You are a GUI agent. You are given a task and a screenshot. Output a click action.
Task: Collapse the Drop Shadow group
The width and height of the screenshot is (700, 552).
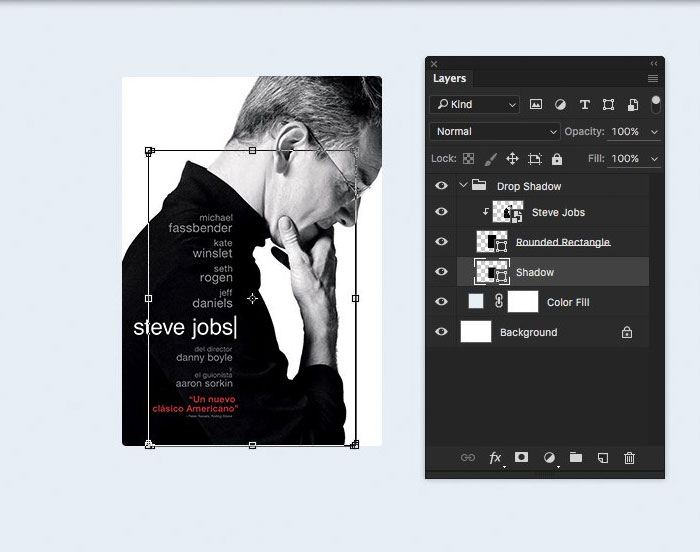(x=463, y=184)
